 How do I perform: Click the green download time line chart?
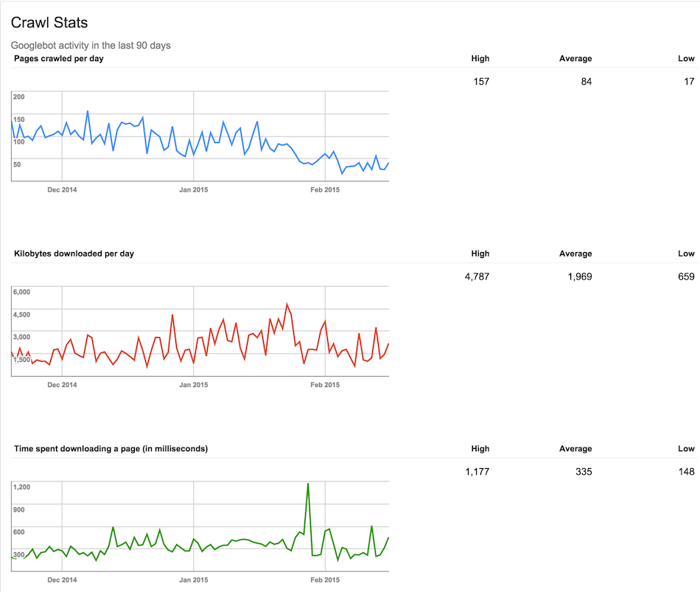(200, 526)
